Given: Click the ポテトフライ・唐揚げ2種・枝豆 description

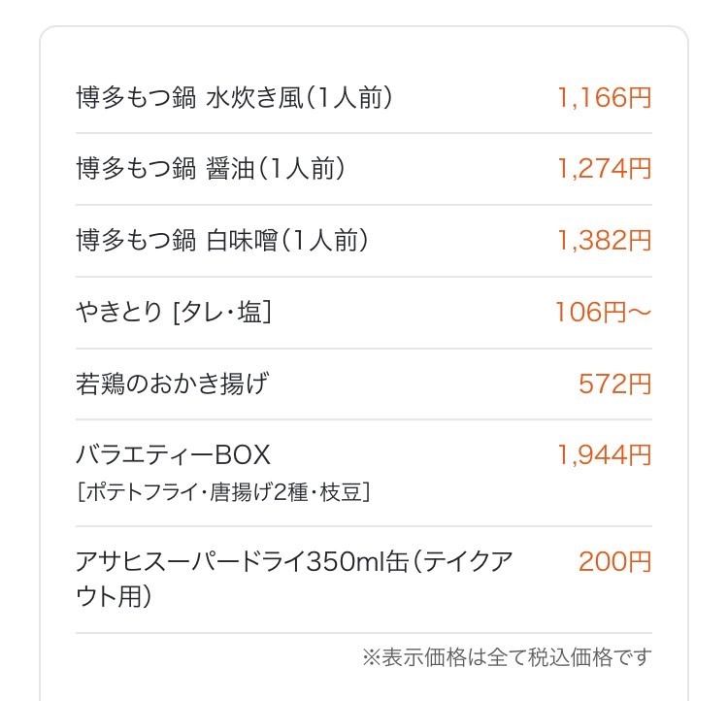Looking at the screenshot, I should tap(223, 492).
